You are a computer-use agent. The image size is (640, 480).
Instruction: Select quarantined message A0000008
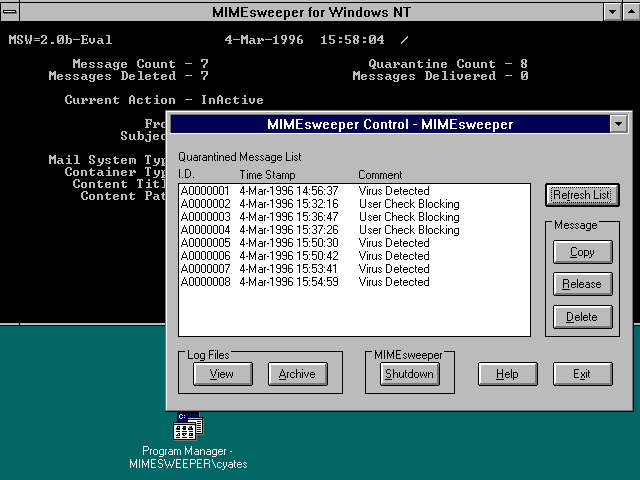click(x=354, y=282)
